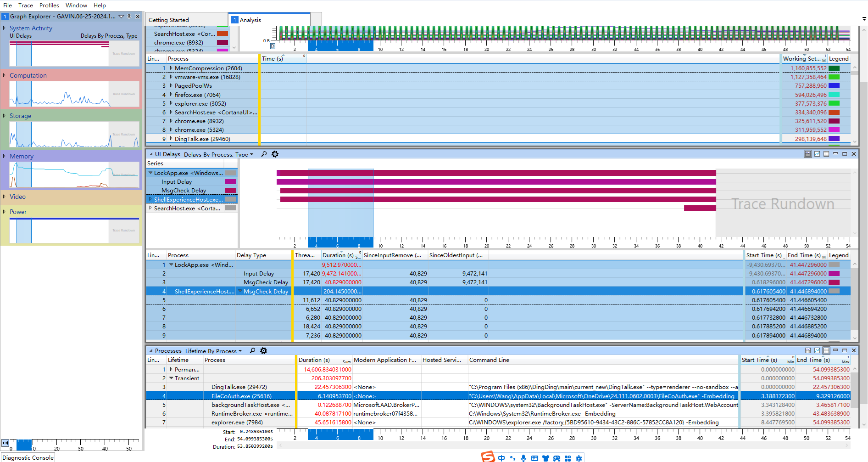Switch UI Delays to graph-only display
The image size is (868, 462).
[818, 154]
